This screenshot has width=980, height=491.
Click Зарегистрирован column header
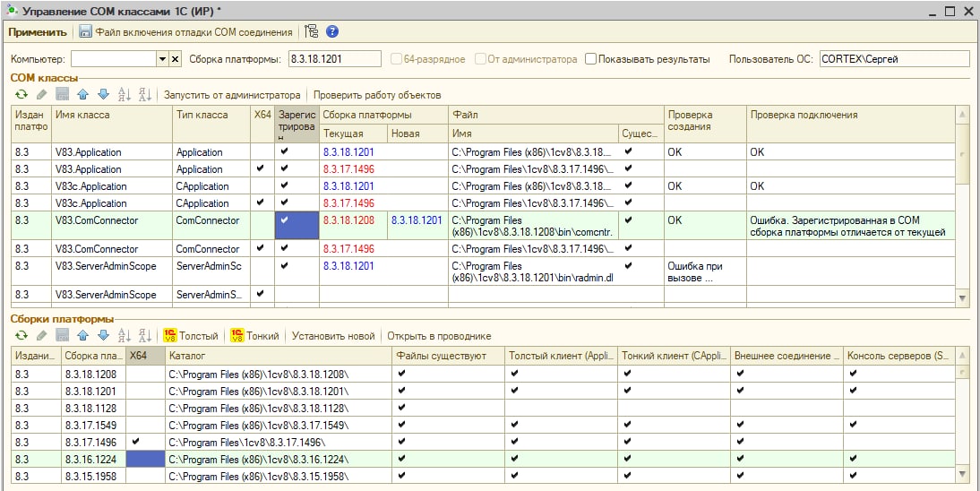[297, 124]
